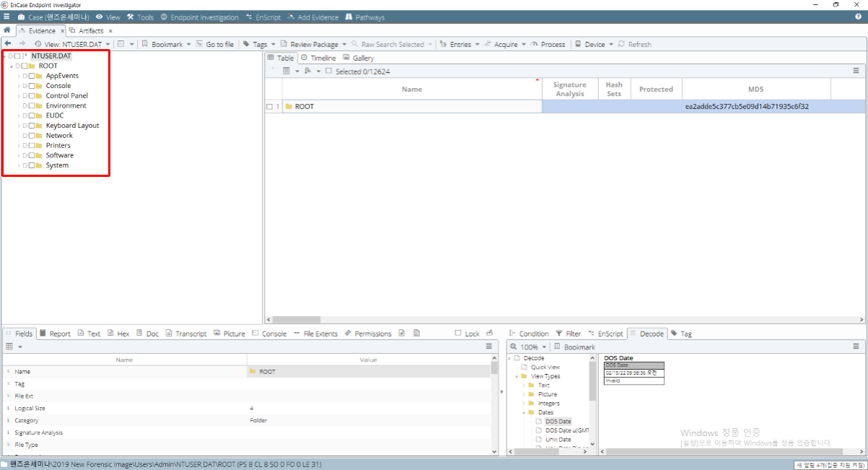This screenshot has width=868, height=470.
Task: Click the Refresh icon in toolbar
Action: coord(621,44)
